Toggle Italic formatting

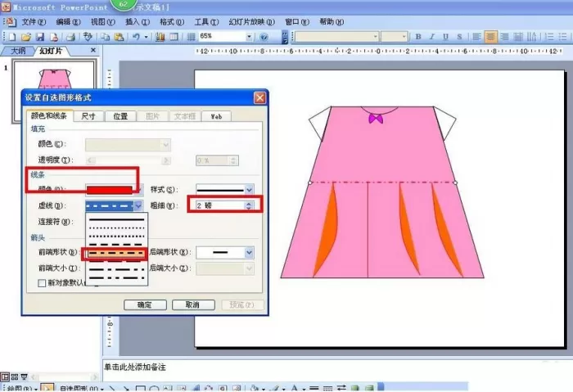432,37
